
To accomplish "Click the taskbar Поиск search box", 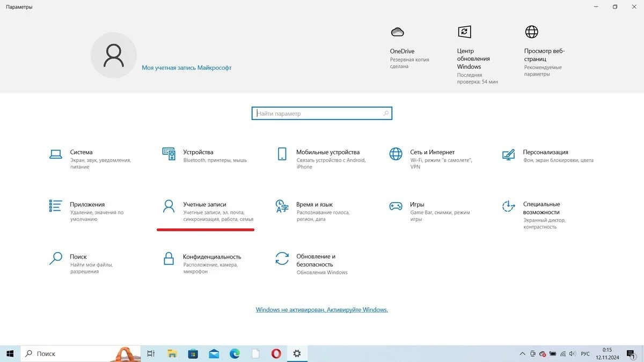I will [80, 353].
